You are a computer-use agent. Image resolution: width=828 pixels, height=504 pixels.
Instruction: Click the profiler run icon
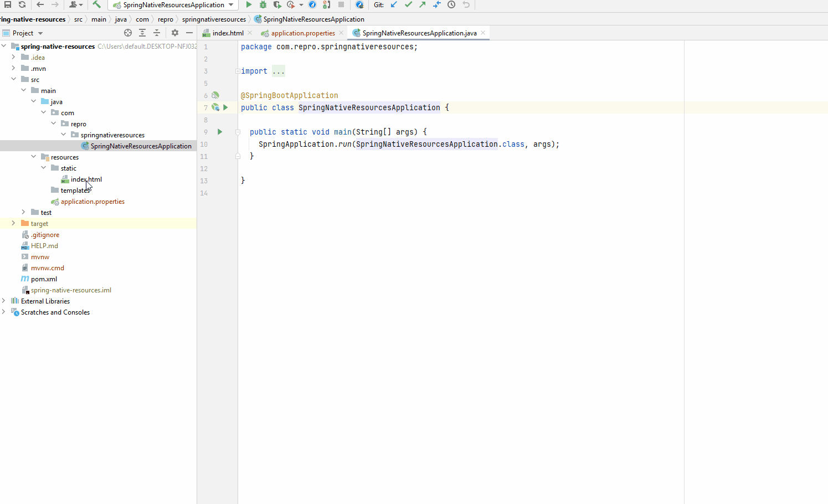point(291,4)
